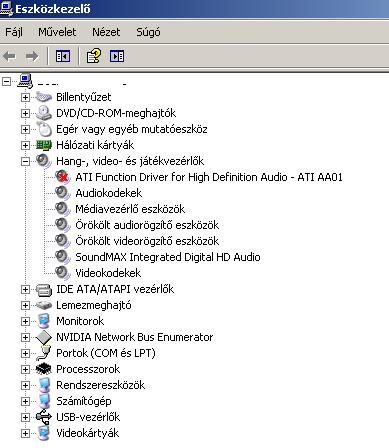The image size is (389, 448).
Task: Select the Monitorok label
Action: 80,321
